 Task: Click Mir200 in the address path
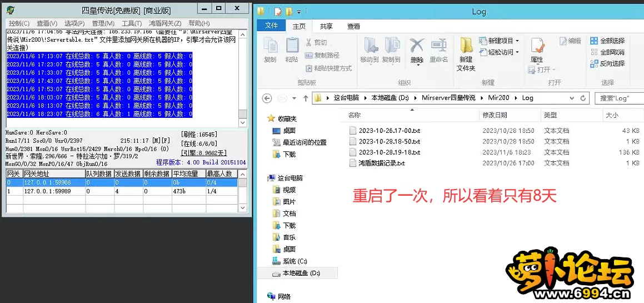[x=498, y=98]
